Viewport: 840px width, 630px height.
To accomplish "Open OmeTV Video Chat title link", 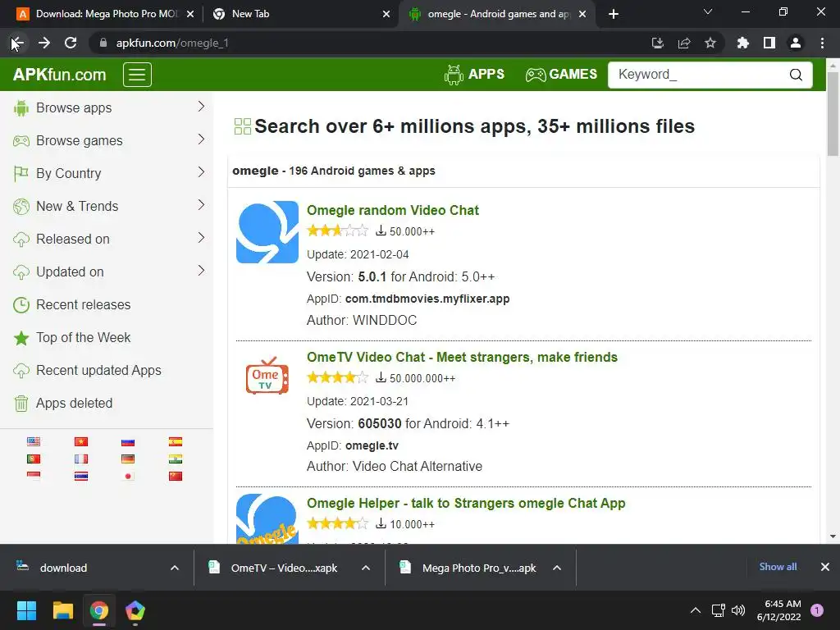I will [x=462, y=357].
